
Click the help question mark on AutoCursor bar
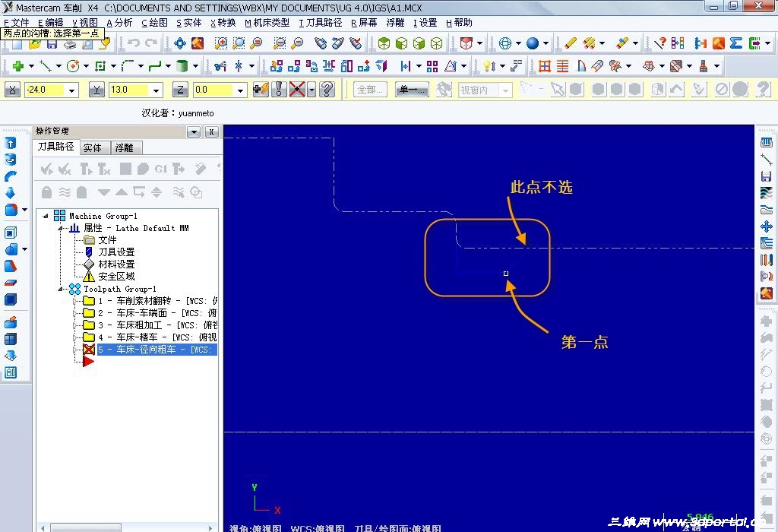tap(327, 90)
